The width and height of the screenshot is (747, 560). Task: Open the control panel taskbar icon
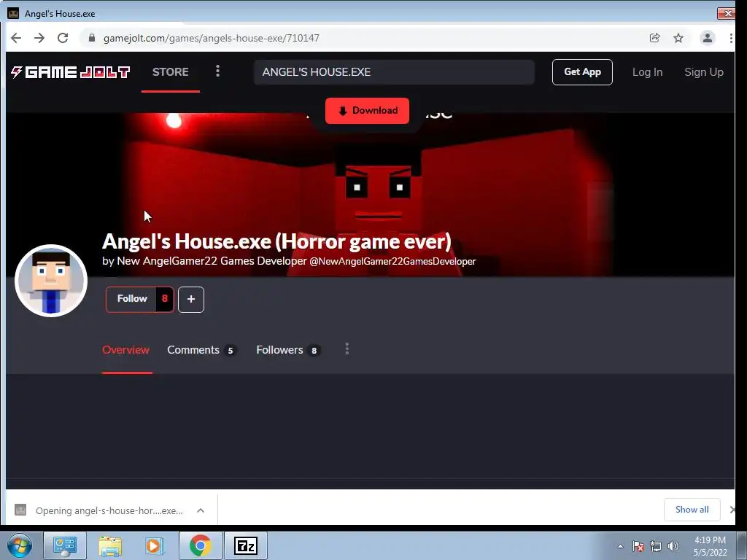[65, 545]
